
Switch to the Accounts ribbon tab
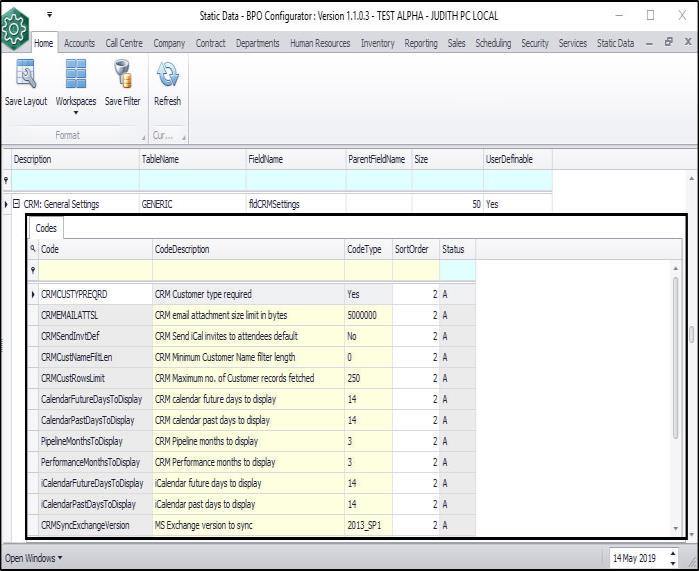point(80,44)
